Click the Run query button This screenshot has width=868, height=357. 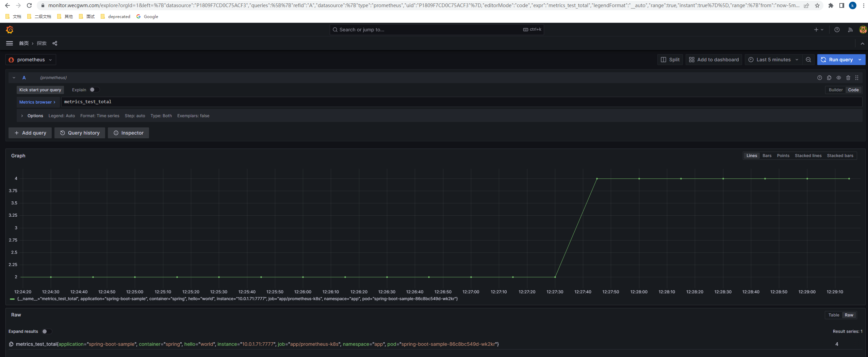(837, 60)
